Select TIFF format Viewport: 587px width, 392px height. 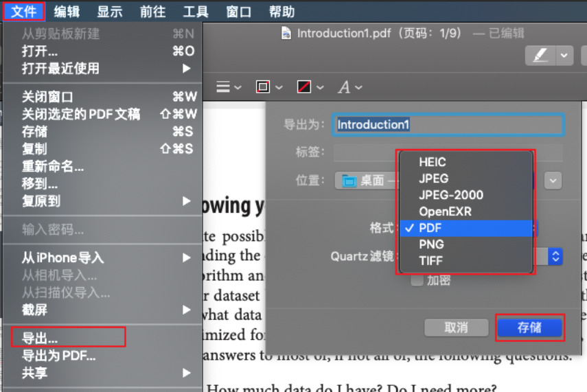tap(466, 261)
